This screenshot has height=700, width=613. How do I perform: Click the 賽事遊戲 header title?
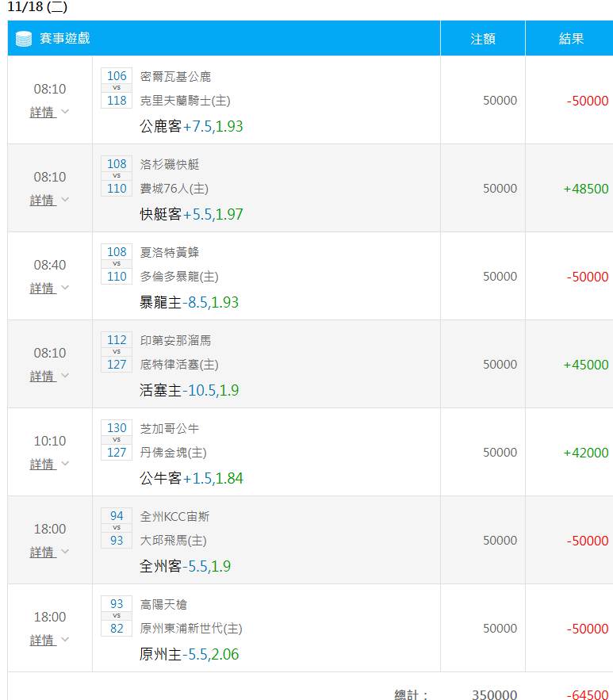(x=65, y=39)
